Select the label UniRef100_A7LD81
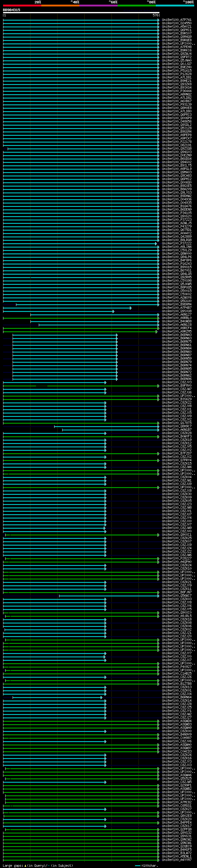The height and width of the screenshot is (868, 197). [x=177, y=78]
